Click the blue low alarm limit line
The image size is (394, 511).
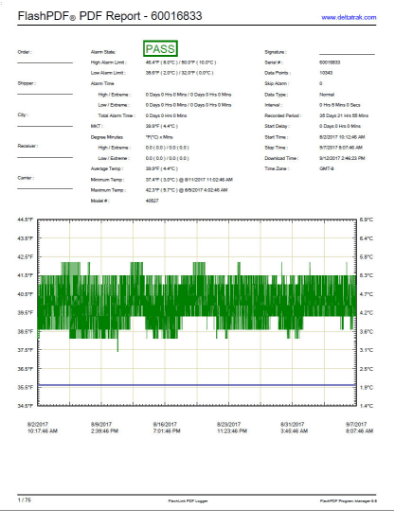tap(197, 385)
